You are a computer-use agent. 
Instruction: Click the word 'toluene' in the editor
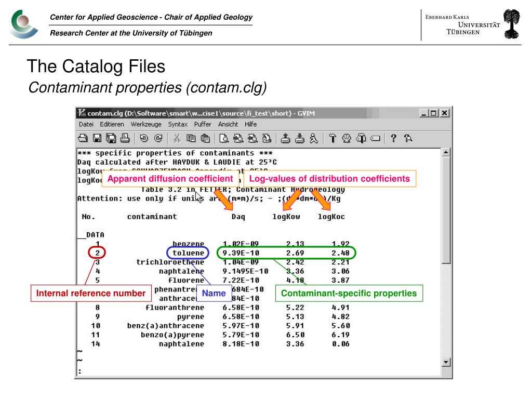point(188,253)
